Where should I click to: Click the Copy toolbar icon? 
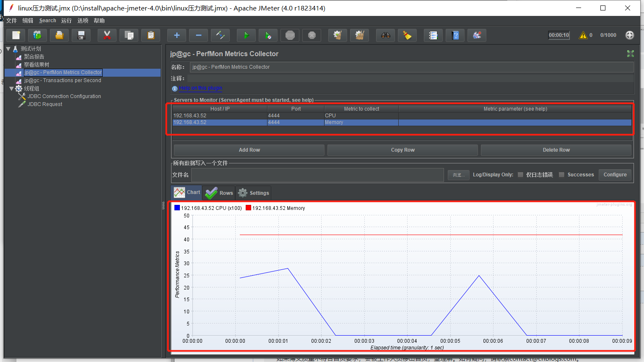pyautogui.click(x=129, y=36)
